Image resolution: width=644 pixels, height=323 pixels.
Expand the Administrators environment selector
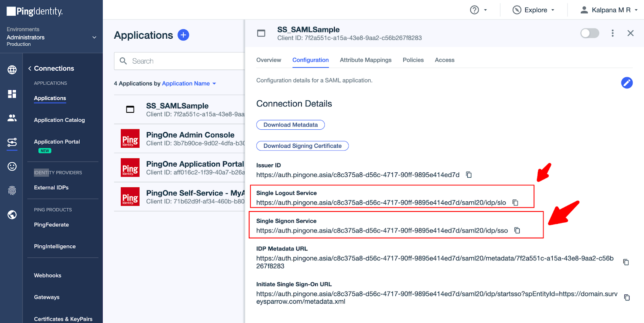point(52,37)
